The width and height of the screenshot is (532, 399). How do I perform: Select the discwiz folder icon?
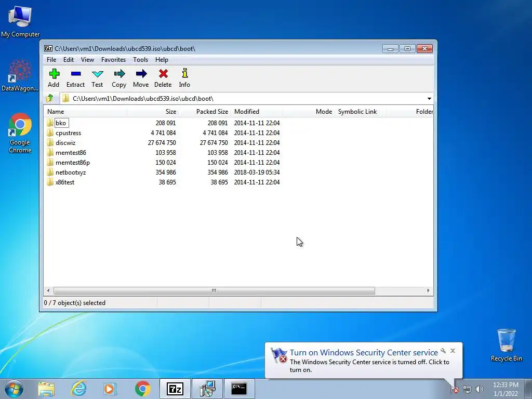[50, 142]
